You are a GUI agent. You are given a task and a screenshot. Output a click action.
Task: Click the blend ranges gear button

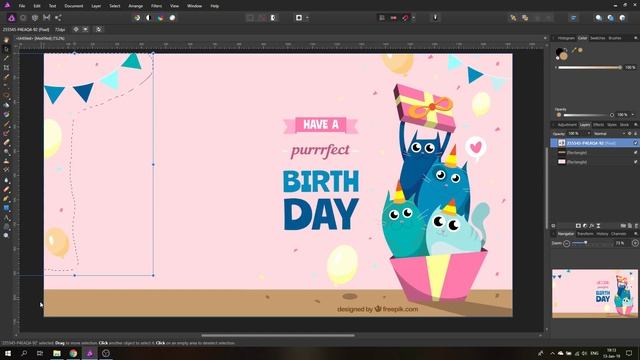pos(629,134)
